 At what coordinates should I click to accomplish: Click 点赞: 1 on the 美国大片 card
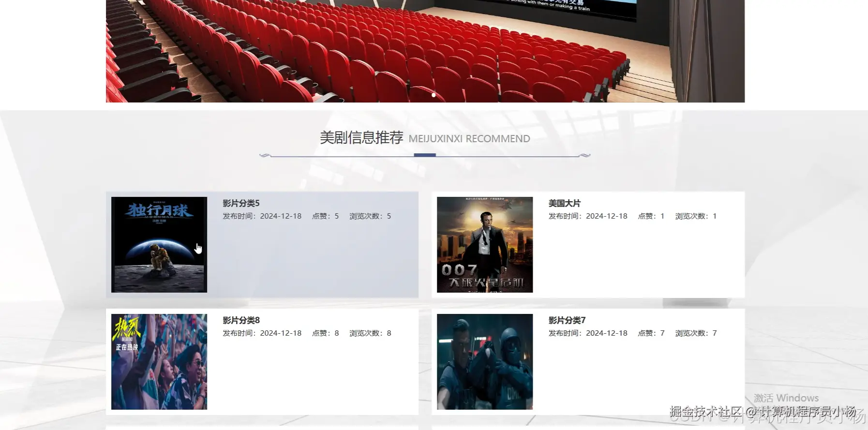[651, 216]
